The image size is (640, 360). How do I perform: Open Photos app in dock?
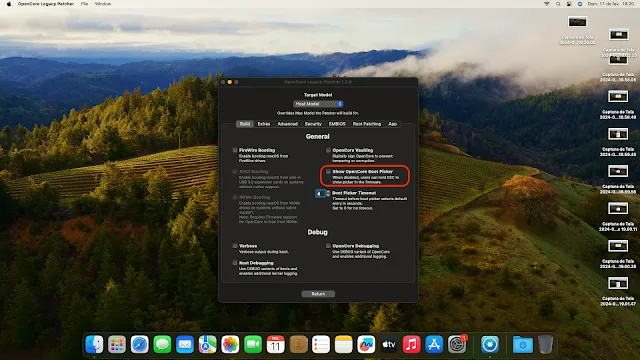[230, 344]
